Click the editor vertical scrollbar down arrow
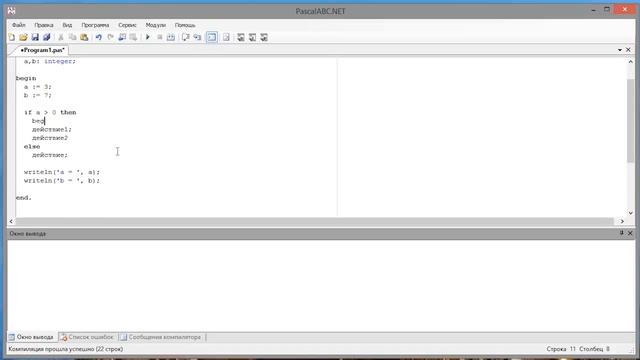 click(x=631, y=213)
